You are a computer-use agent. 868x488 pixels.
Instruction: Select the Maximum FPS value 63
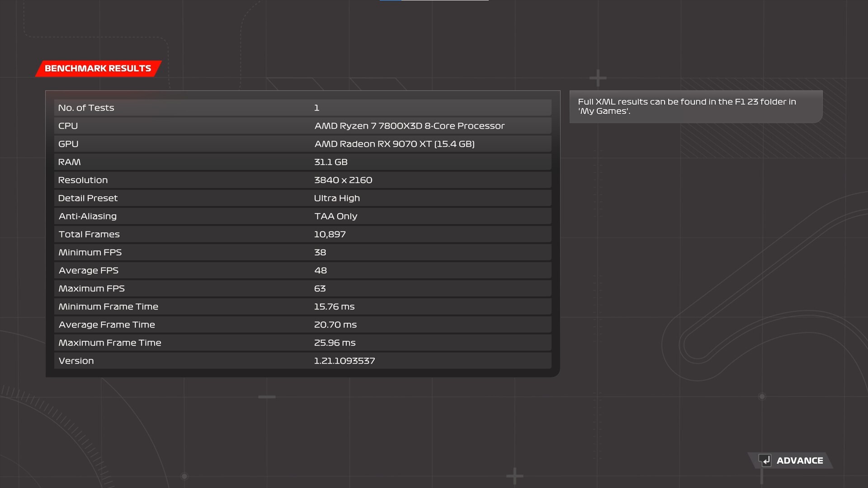coord(320,289)
